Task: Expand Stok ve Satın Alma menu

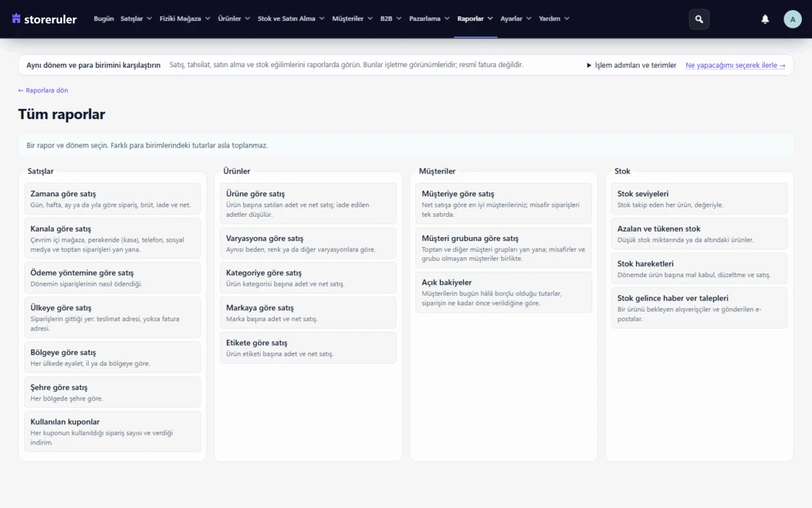Action: (x=291, y=19)
